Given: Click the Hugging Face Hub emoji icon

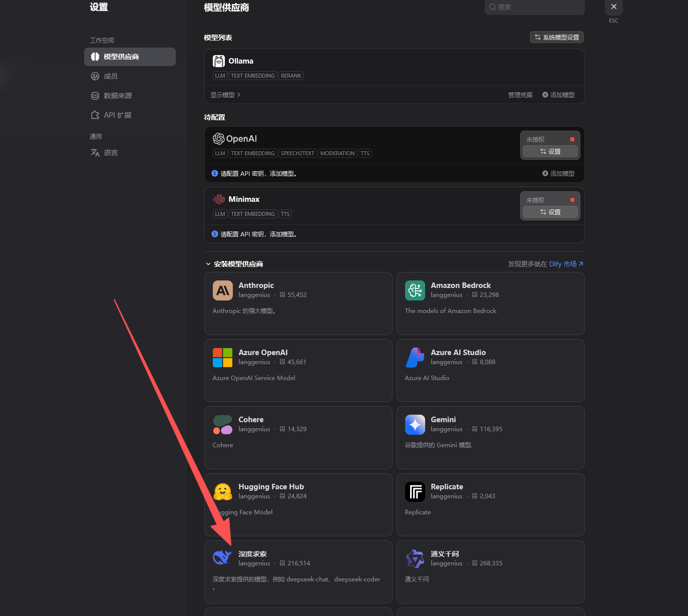Looking at the screenshot, I should 223,492.
